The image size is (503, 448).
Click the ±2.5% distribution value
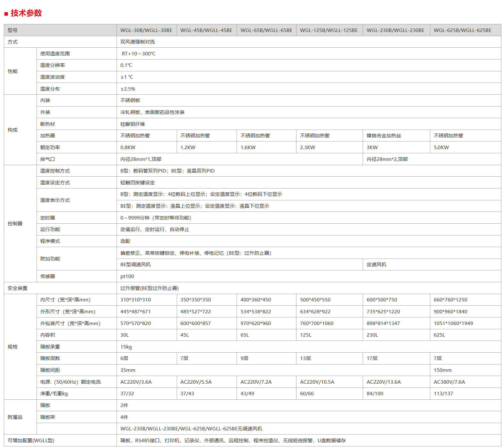click(128, 89)
